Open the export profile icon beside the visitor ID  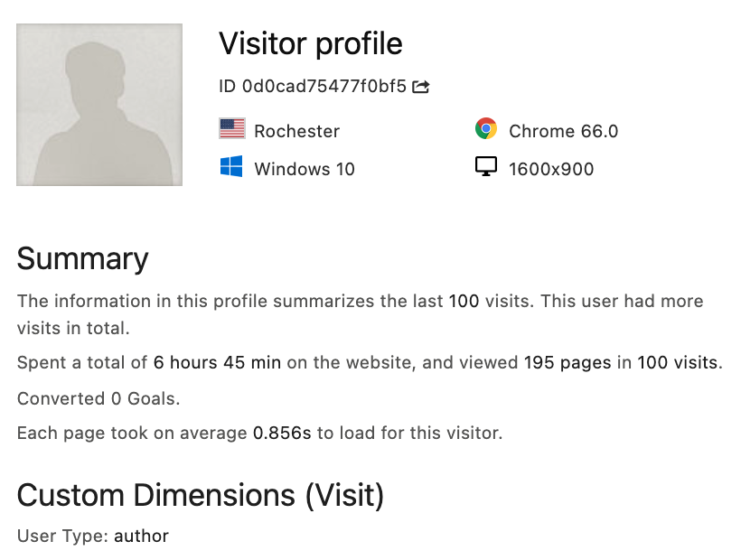point(420,86)
